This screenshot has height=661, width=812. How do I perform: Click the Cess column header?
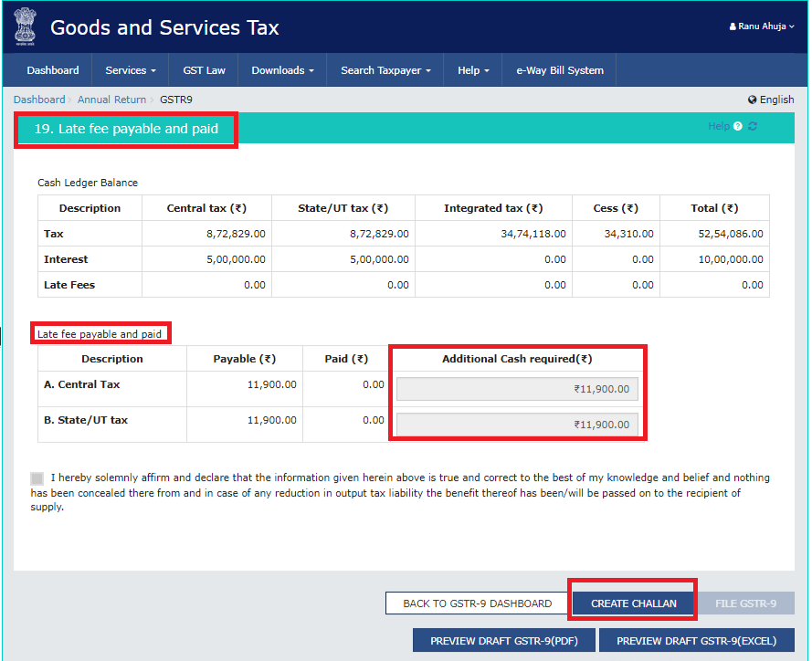(616, 208)
